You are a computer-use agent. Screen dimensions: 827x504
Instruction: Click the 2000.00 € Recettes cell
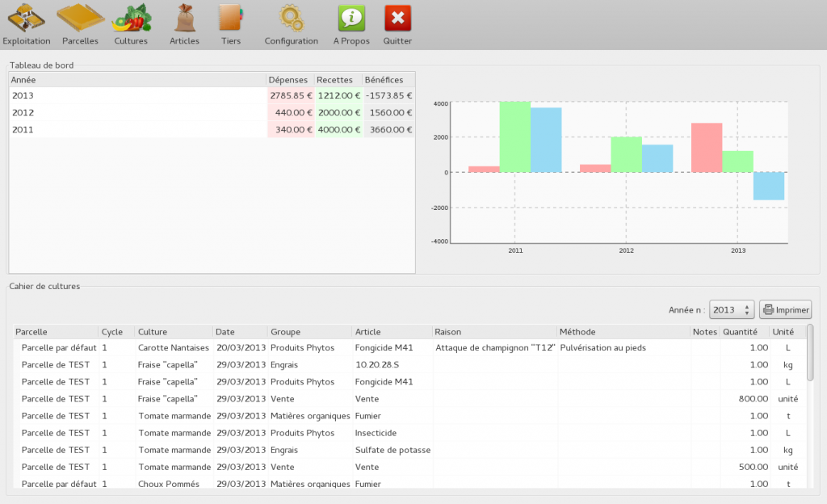pos(338,112)
